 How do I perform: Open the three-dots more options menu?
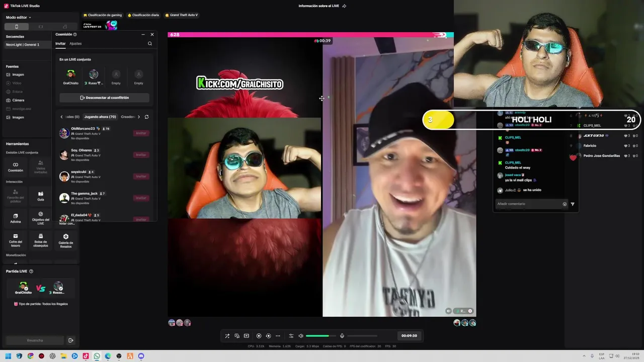[278, 336]
